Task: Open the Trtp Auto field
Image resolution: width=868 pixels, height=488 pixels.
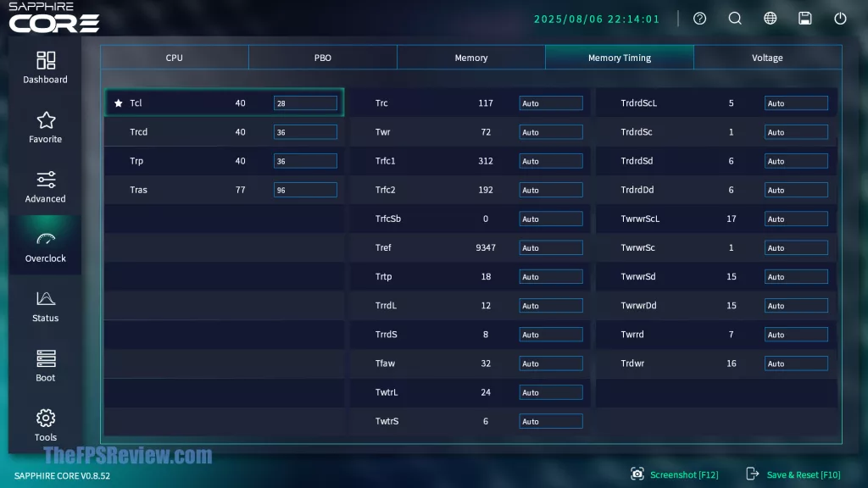Action: [551, 277]
